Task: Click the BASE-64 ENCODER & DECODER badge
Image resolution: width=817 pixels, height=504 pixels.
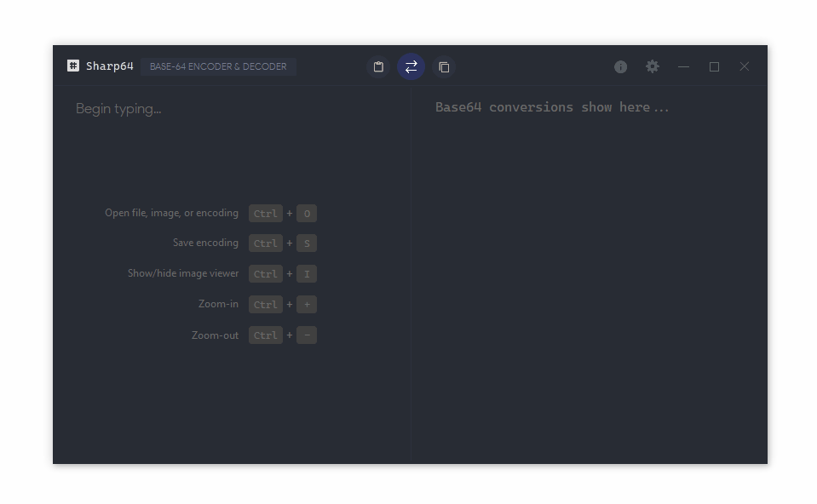Action: (218, 66)
